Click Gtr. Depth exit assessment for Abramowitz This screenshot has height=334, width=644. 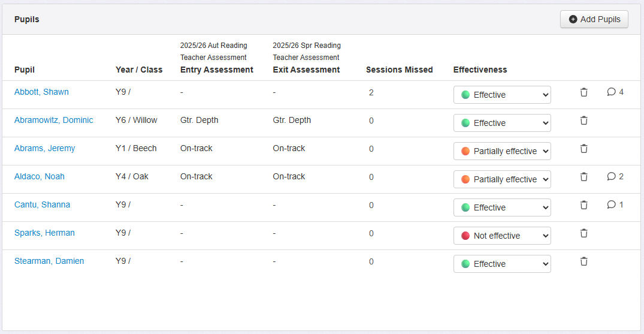(x=292, y=120)
